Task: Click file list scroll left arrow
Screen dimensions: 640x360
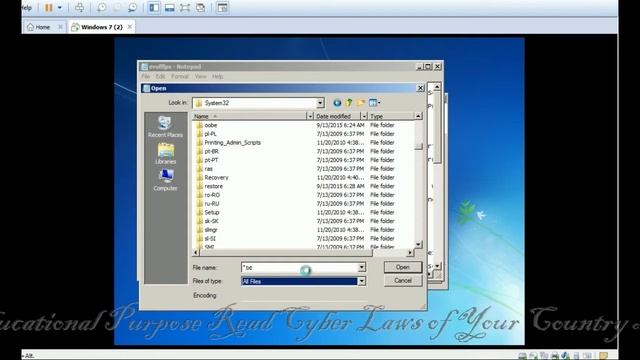Action: coord(196,253)
